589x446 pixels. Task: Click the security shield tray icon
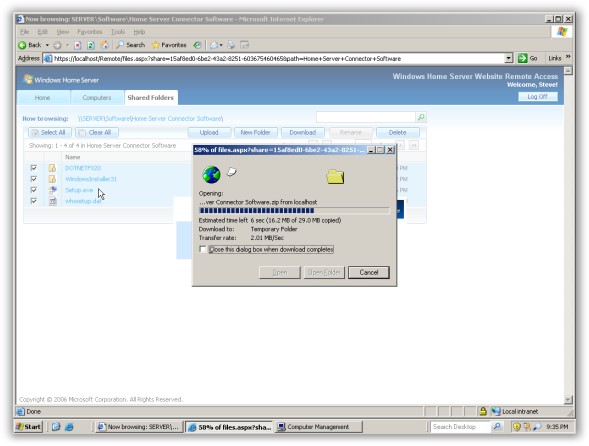(517, 427)
